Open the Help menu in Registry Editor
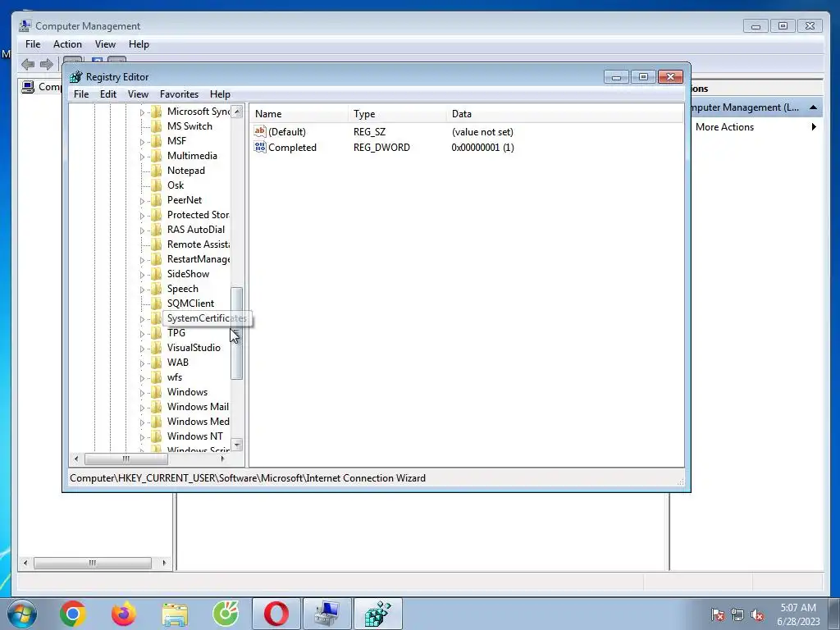840x630 pixels. (220, 94)
